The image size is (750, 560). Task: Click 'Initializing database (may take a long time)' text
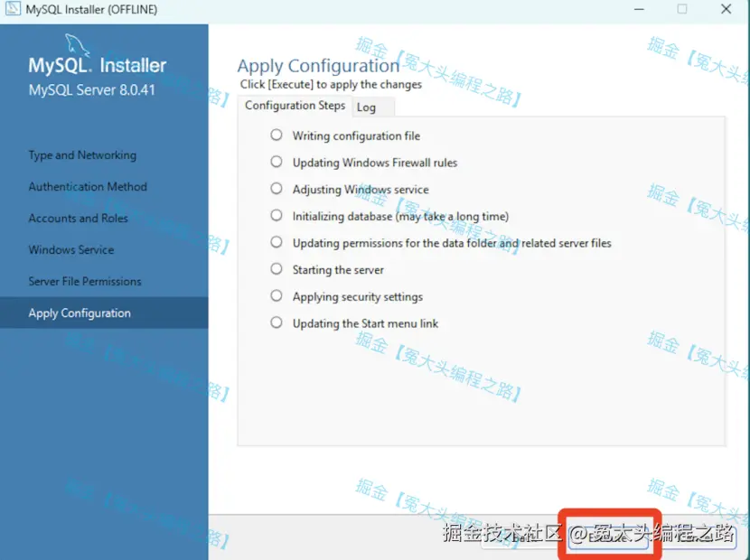pos(401,217)
